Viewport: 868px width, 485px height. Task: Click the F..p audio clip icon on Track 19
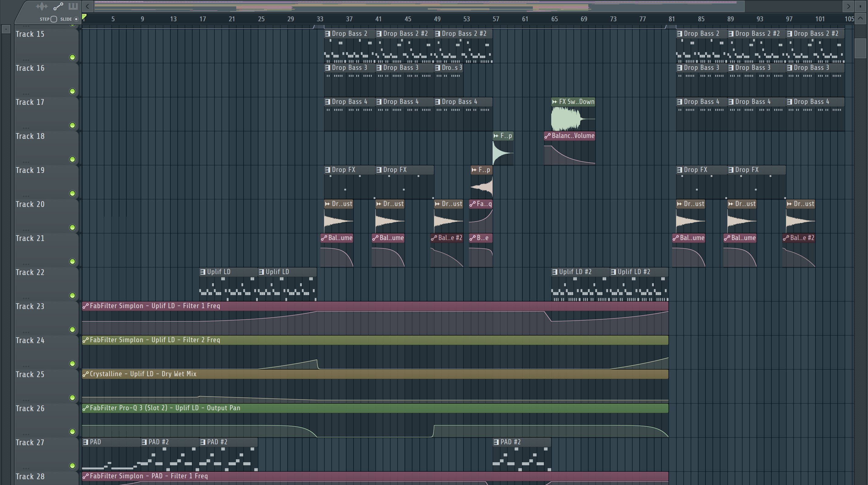click(x=474, y=170)
